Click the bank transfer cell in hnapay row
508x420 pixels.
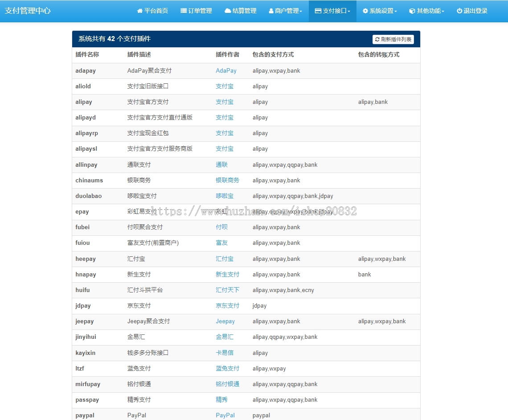365,275
